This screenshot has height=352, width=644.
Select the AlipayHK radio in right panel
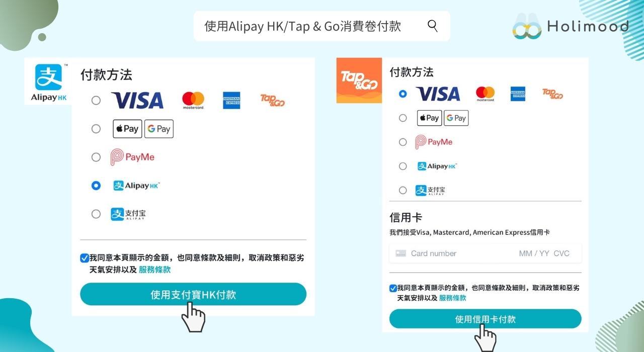tap(403, 166)
